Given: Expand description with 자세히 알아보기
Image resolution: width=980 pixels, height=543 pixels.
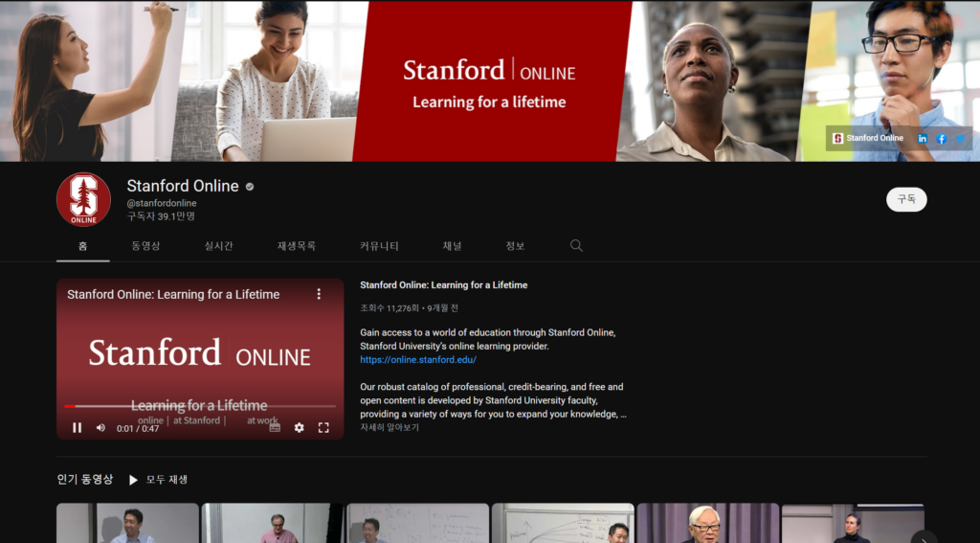Looking at the screenshot, I should [x=390, y=427].
